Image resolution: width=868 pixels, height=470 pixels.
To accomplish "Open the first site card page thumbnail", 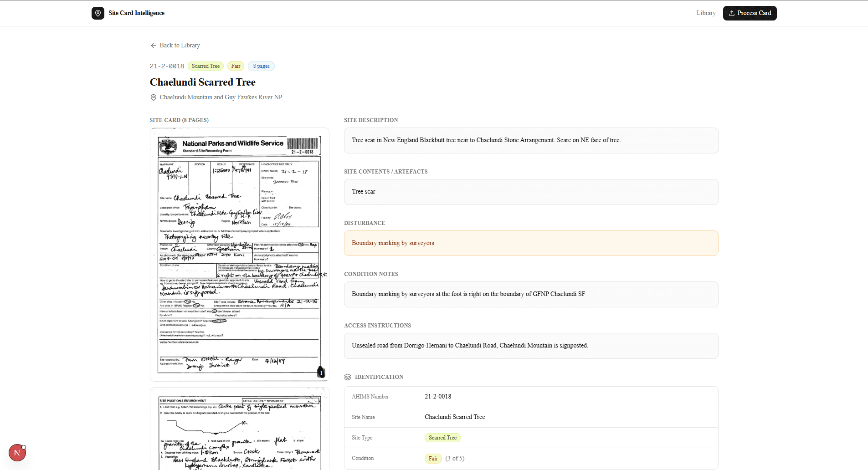I will pos(239,254).
